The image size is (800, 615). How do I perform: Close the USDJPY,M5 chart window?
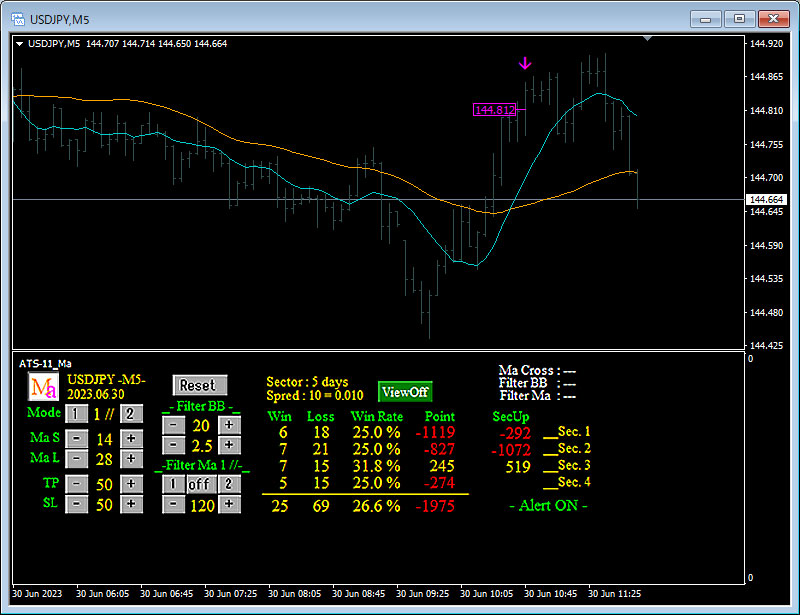coord(773,19)
